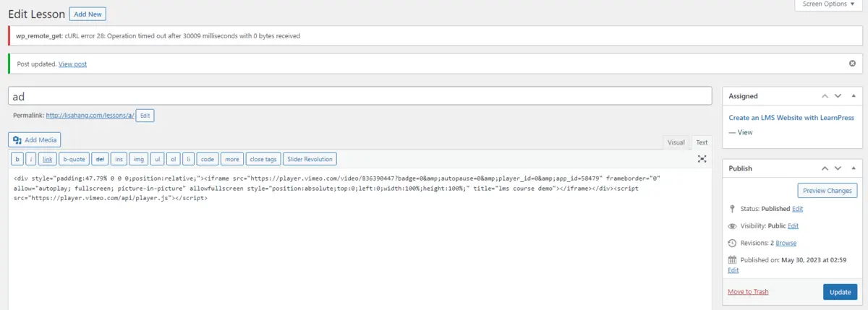Move the Assigned panel up
The height and width of the screenshot is (310, 868).
tap(824, 96)
